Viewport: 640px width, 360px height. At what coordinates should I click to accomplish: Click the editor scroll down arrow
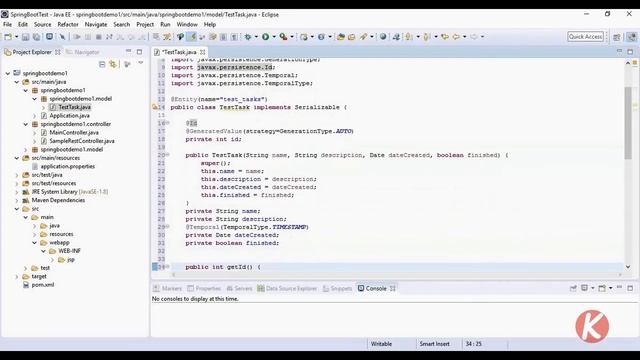click(x=628, y=267)
